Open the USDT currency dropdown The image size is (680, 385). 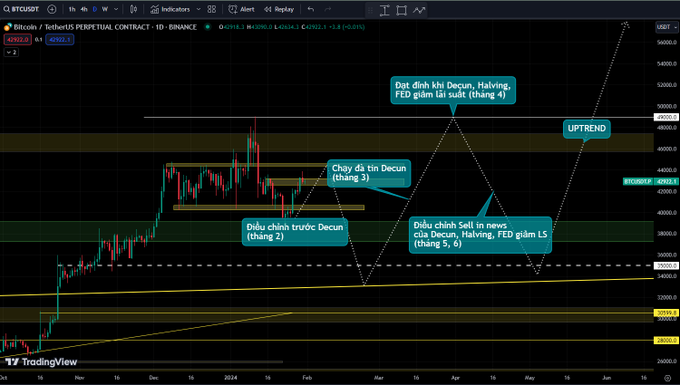(x=666, y=27)
